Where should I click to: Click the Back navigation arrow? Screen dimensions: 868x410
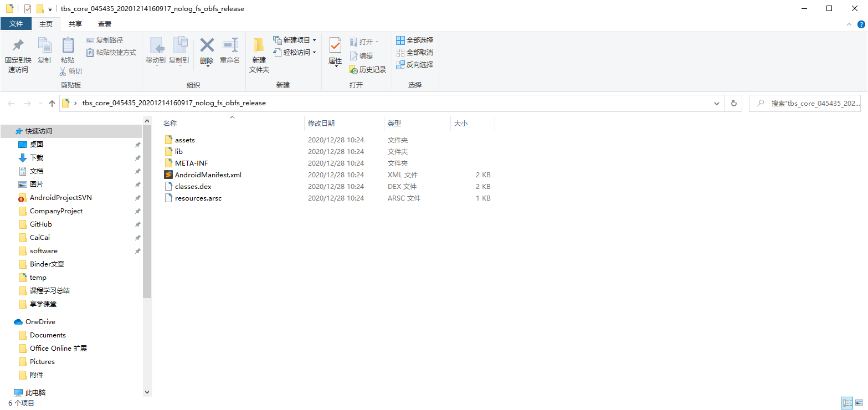(12, 103)
